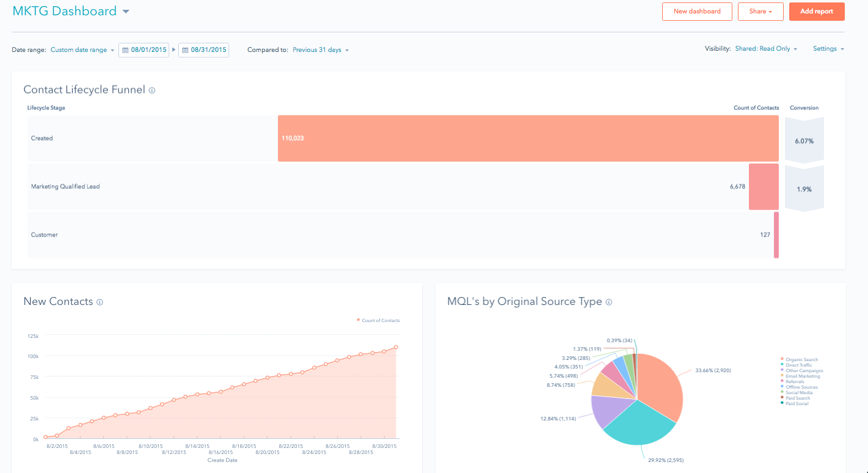
Task: Click the New dashboard button
Action: click(x=697, y=12)
